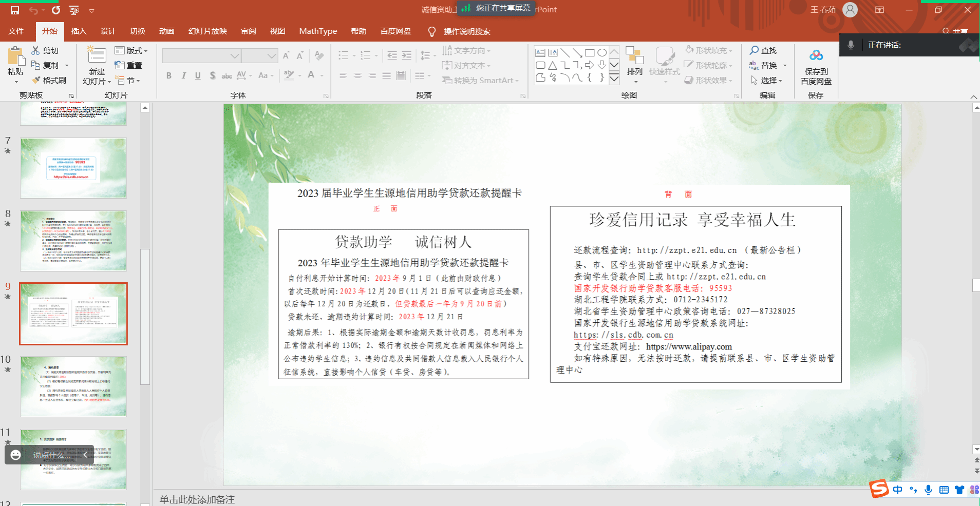Click the microphone icon in speaking bar
The image size is (980, 506).
point(851,45)
